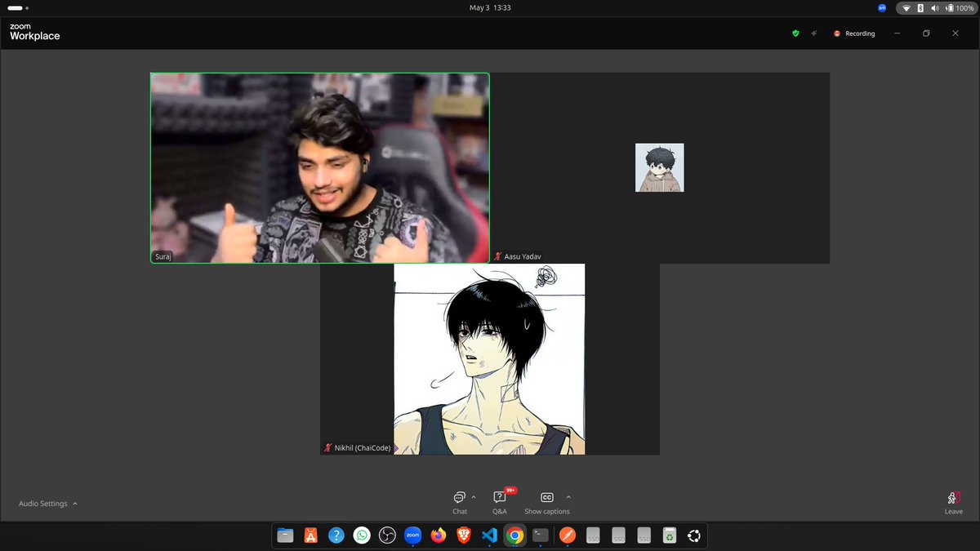Open the Help icon in dock
This screenshot has height=551, width=980.
(x=336, y=535)
